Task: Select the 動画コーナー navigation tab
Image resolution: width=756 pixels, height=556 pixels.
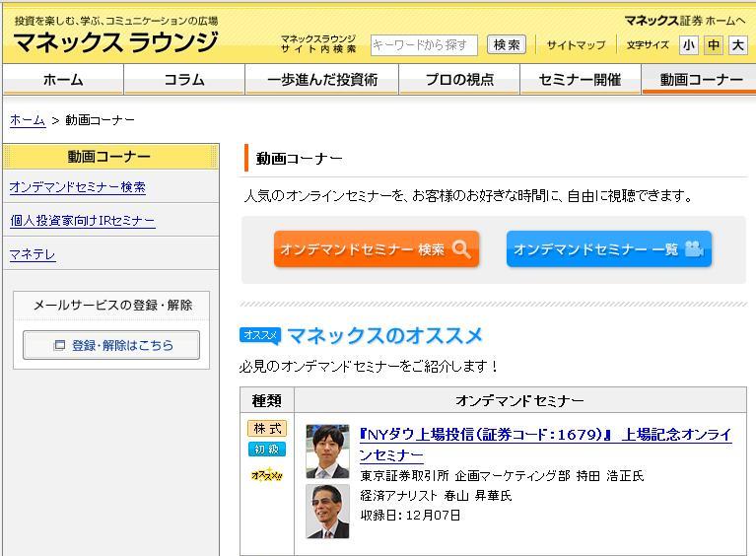Action: 699,80
